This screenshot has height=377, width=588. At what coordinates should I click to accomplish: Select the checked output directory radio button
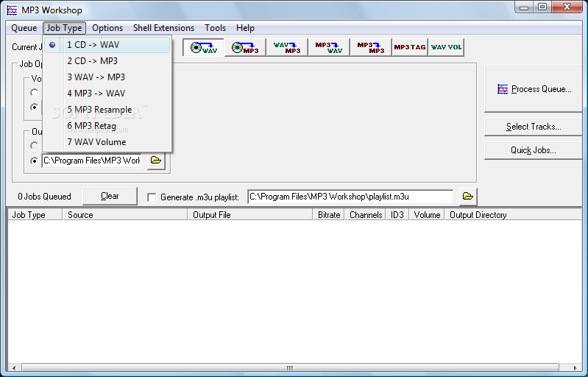tap(34, 161)
